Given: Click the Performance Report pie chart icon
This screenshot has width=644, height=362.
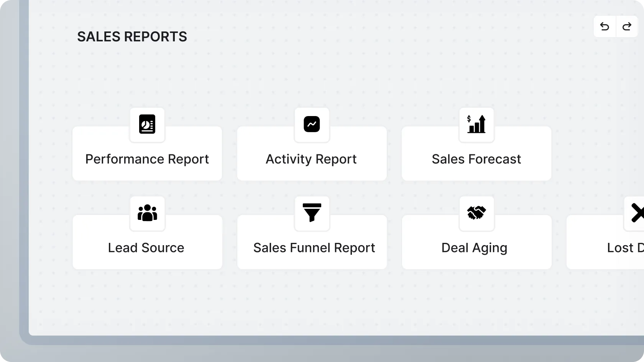Looking at the screenshot, I should (x=147, y=124).
